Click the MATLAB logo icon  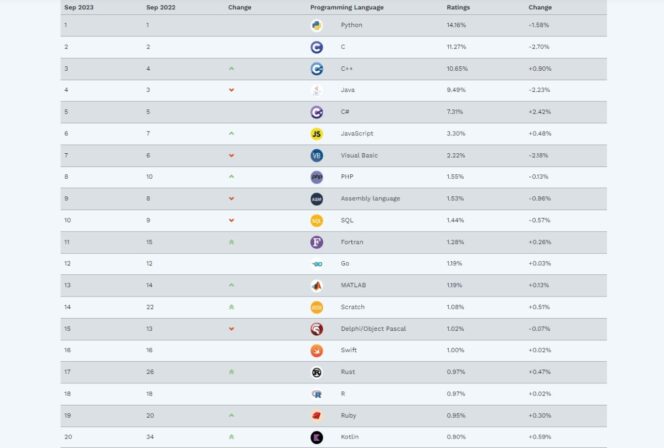pyautogui.click(x=316, y=285)
